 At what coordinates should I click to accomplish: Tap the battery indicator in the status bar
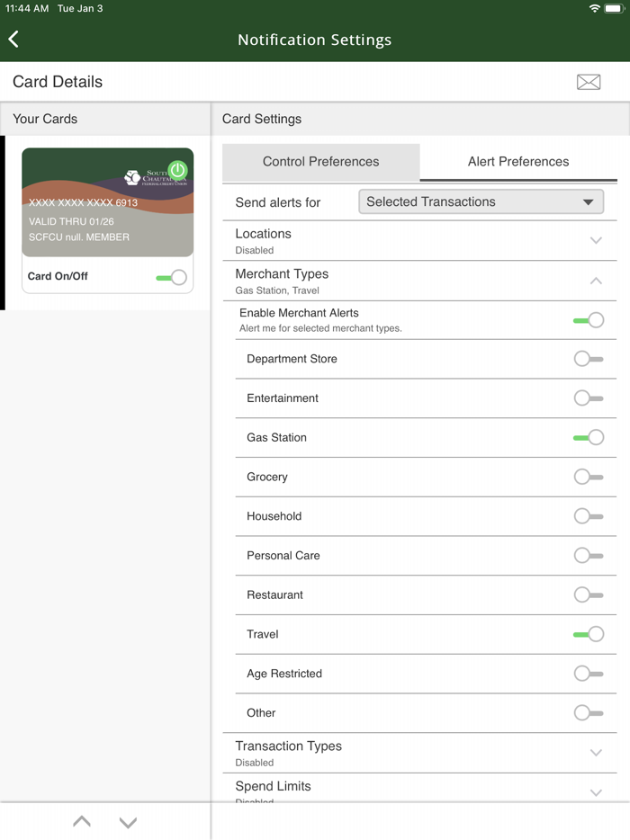point(613,7)
